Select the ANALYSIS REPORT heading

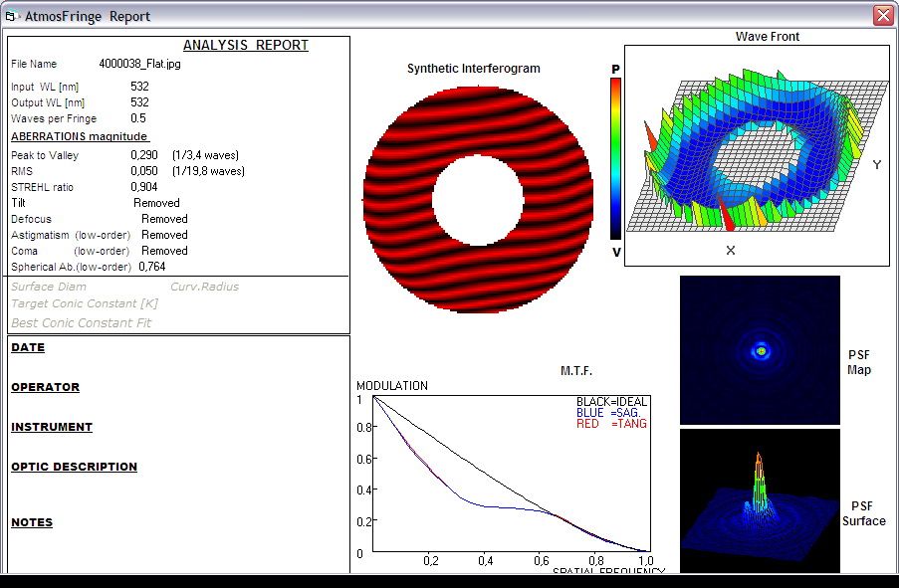click(x=245, y=46)
